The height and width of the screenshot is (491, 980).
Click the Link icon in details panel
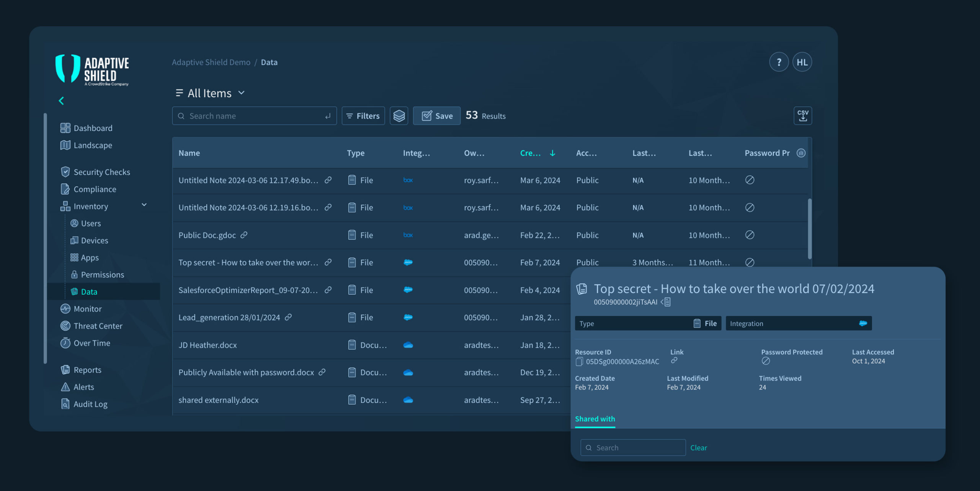pyautogui.click(x=674, y=360)
